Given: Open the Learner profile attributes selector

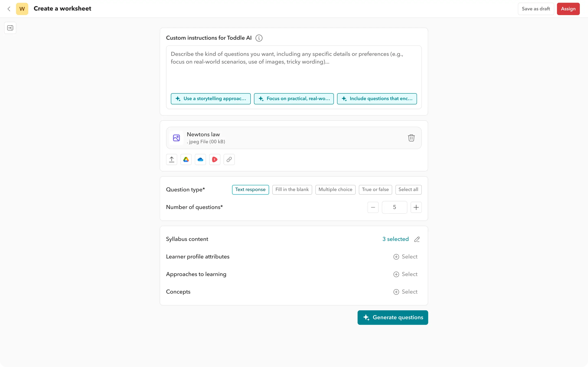Looking at the screenshot, I should 405,256.
